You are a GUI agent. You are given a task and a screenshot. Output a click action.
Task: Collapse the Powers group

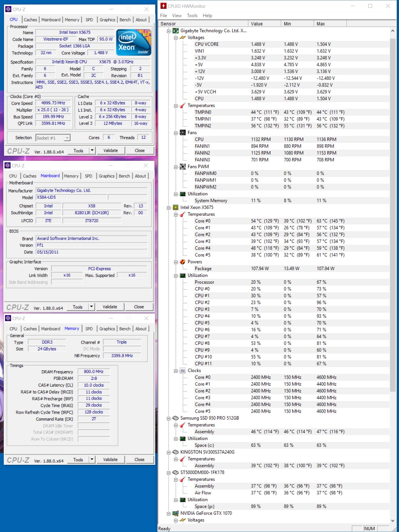click(x=176, y=262)
